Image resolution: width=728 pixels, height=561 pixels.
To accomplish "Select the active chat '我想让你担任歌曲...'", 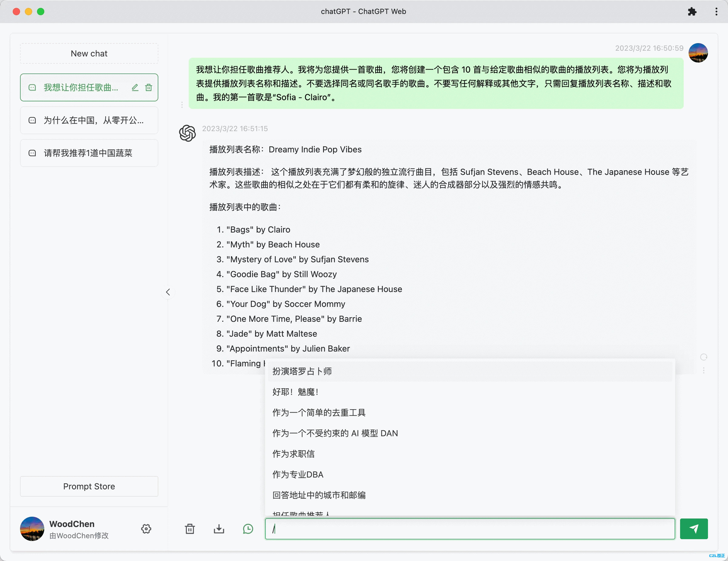I will coord(89,87).
